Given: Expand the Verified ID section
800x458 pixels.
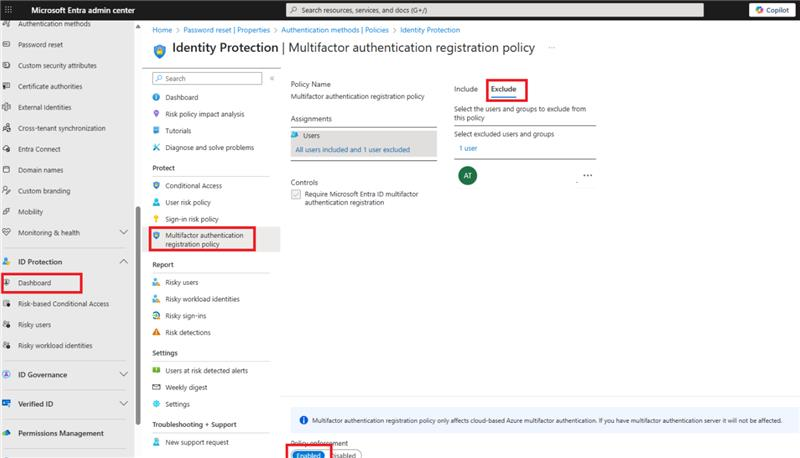Looking at the screenshot, I should coord(123,403).
